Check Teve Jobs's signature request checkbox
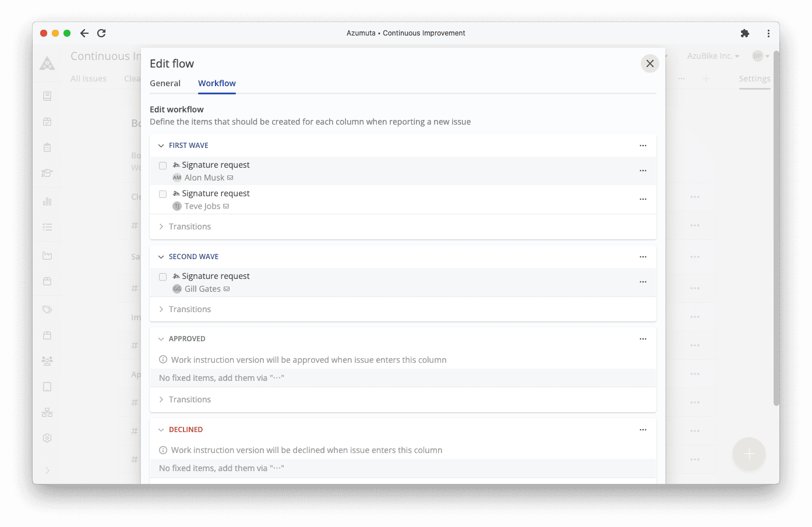The height and width of the screenshot is (527, 812). coord(163,194)
